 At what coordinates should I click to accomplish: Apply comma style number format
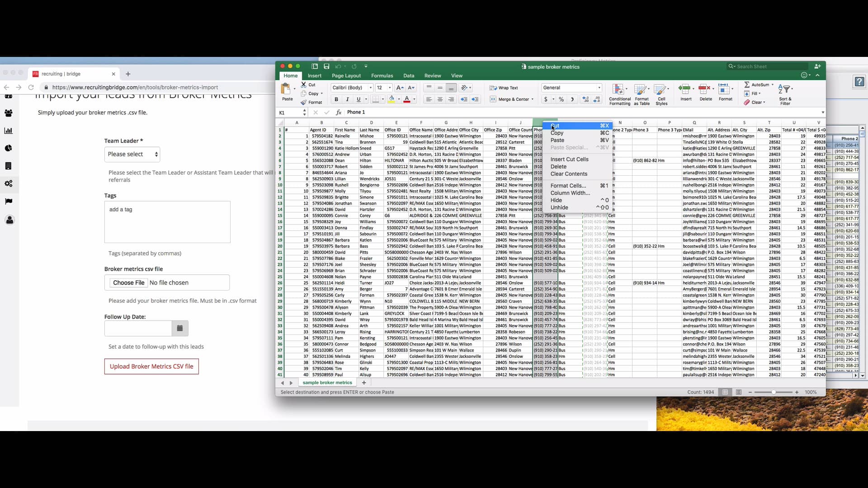click(572, 99)
